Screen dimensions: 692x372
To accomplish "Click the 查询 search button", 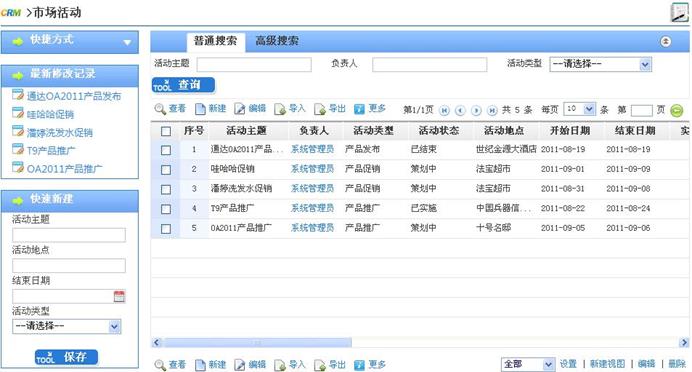I will point(183,85).
